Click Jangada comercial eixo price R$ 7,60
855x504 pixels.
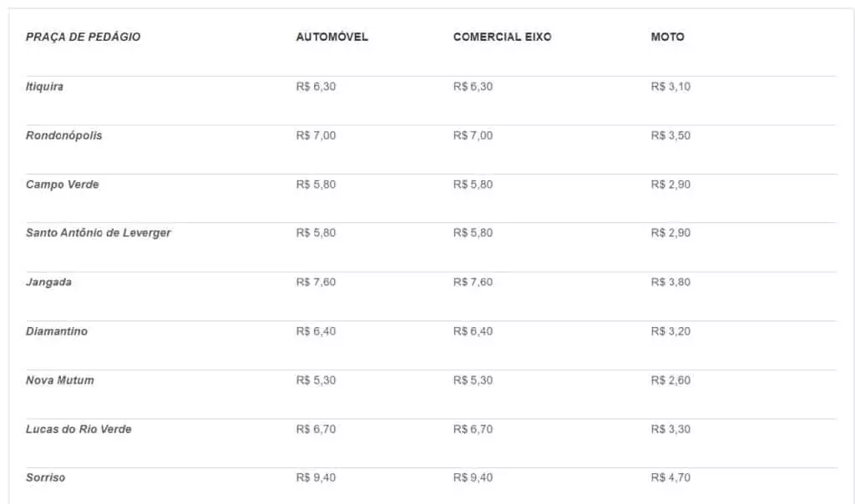coord(473,282)
